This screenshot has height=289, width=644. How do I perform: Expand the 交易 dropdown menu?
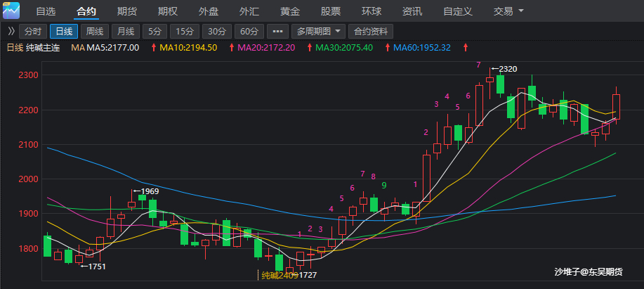508,11
